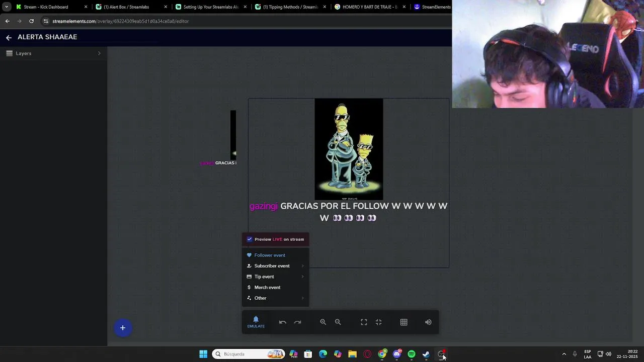The image size is (644, 362).
Task: Click the fullscreen exit shrink icon
Action: [x=379, y=322]
